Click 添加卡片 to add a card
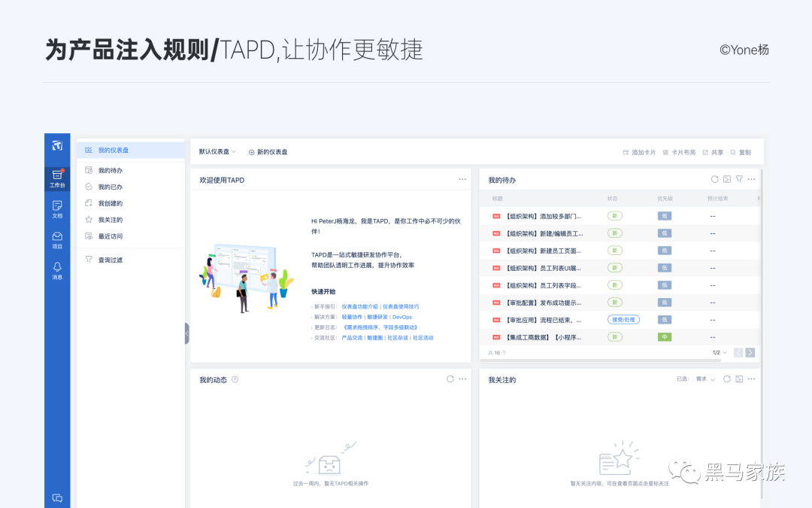 click(639, 152)
